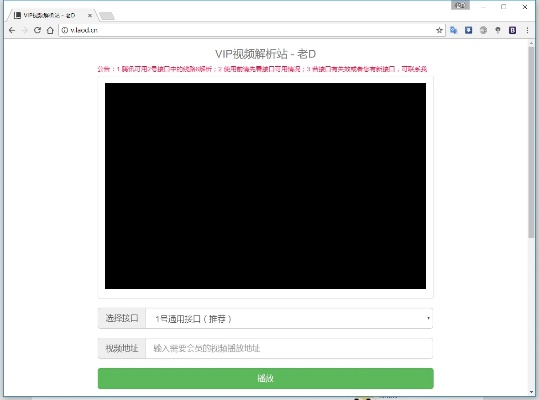Screen dimensions: 539x400
Task: Go forward using the browser forward arrow
Action: point(24,30)
